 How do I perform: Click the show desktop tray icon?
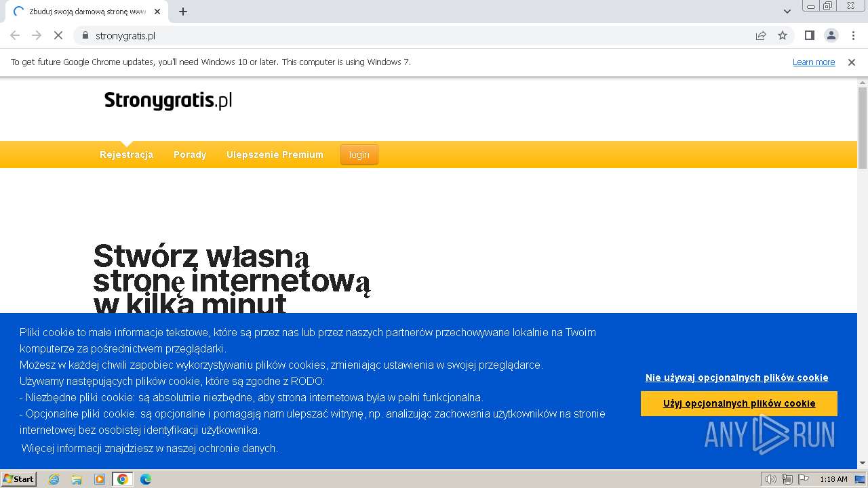[861, 479]
